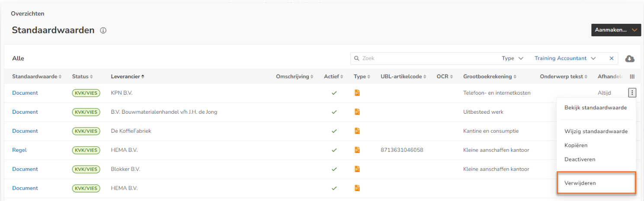Open the Training Accountant dropdown
Screen dimensions: 644x201
[565, 58]
